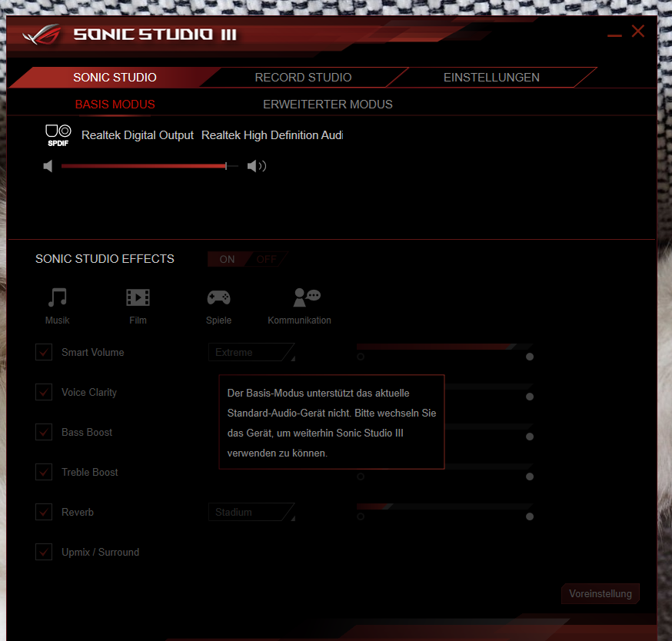672x641 pixels.
Task: Select the BASIS MODUS sub-tab
Action: point(115,105)
